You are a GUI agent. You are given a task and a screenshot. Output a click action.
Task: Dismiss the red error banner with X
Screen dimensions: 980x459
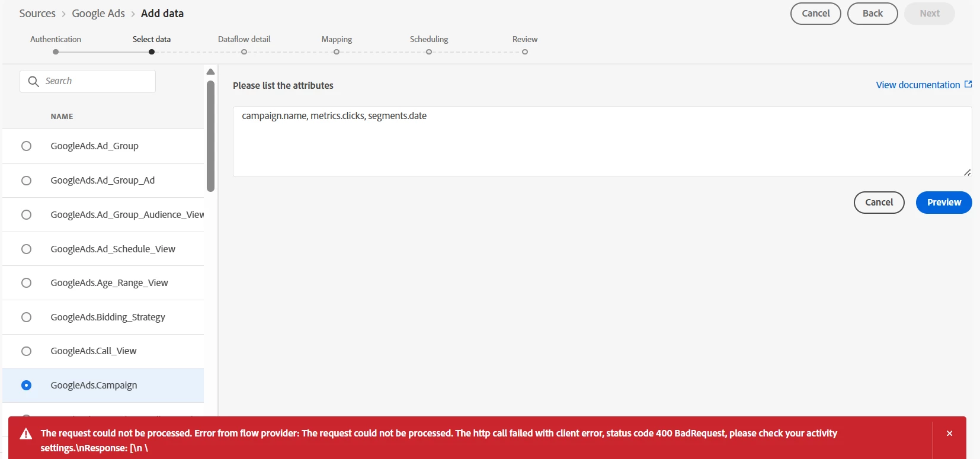coord(949,434)
